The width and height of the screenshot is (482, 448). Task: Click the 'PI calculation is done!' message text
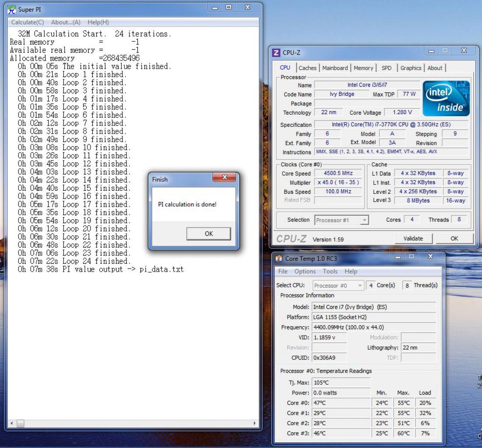coord(187,204)
